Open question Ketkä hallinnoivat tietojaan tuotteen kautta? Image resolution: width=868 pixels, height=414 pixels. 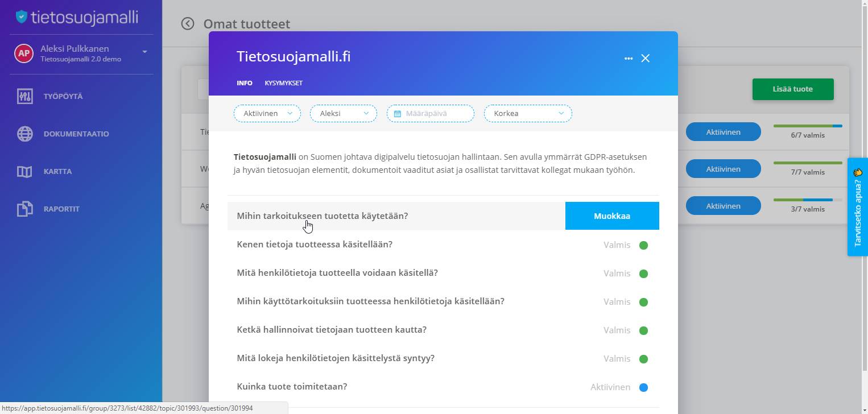point(332,330)
